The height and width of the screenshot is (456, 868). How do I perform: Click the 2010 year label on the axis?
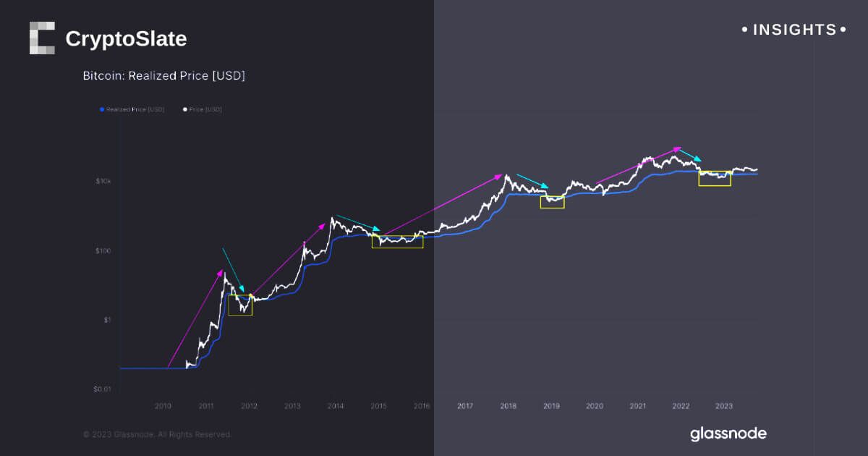point(163,406)
